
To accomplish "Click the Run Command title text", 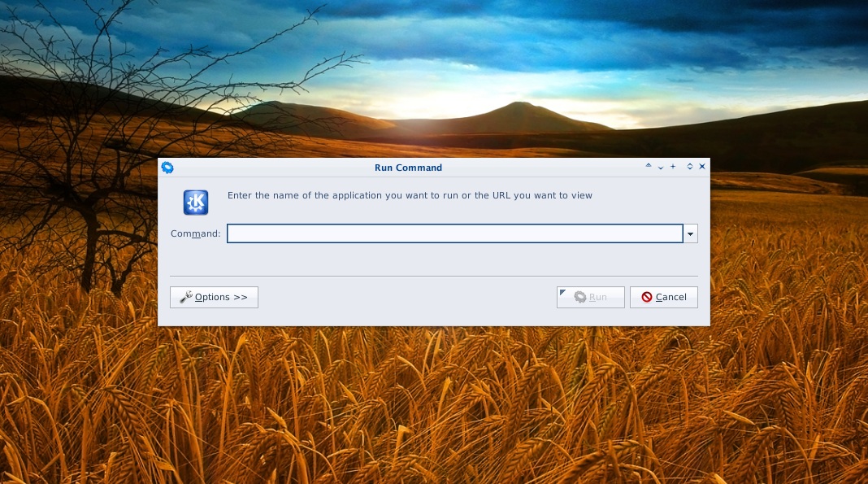I will pyautogui.click(x=408, y=168).
